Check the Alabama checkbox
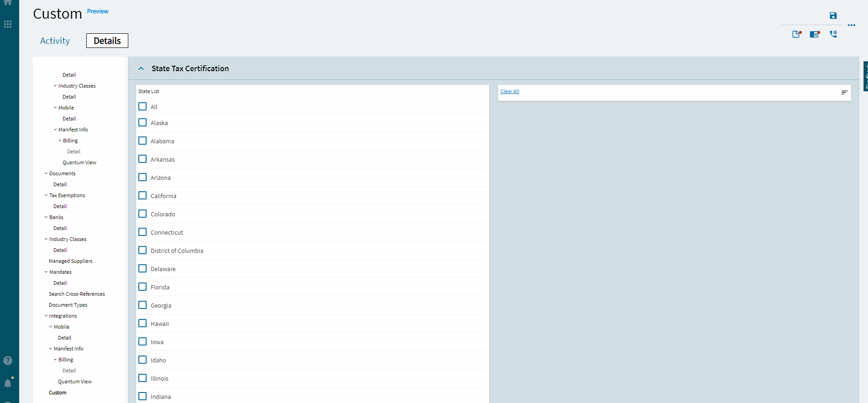 coord(142,141)
